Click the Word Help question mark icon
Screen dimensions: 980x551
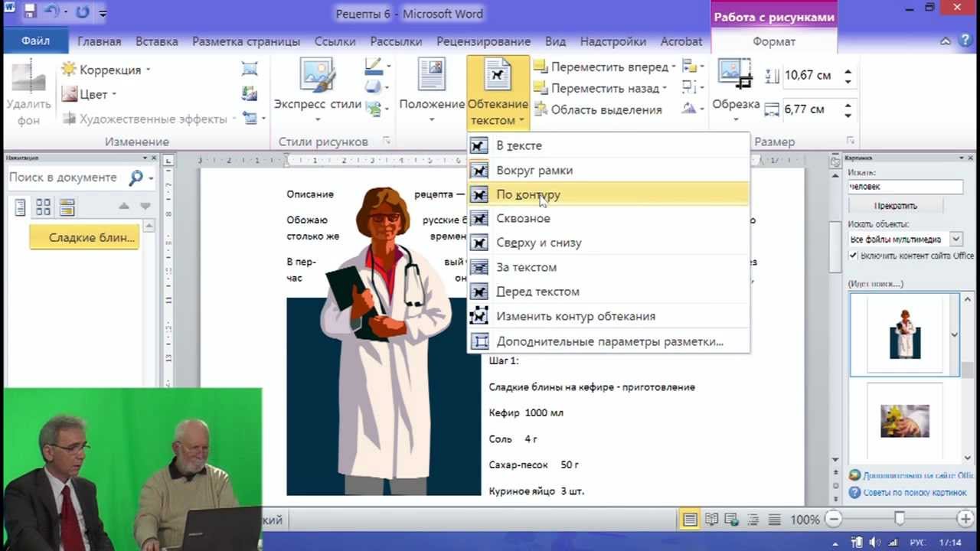(966, 41)
